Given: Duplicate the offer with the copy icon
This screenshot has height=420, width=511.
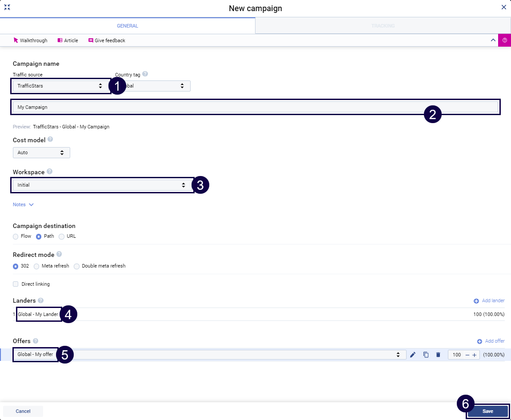Looking at the screenshot, I should click(x=426, y=355).
